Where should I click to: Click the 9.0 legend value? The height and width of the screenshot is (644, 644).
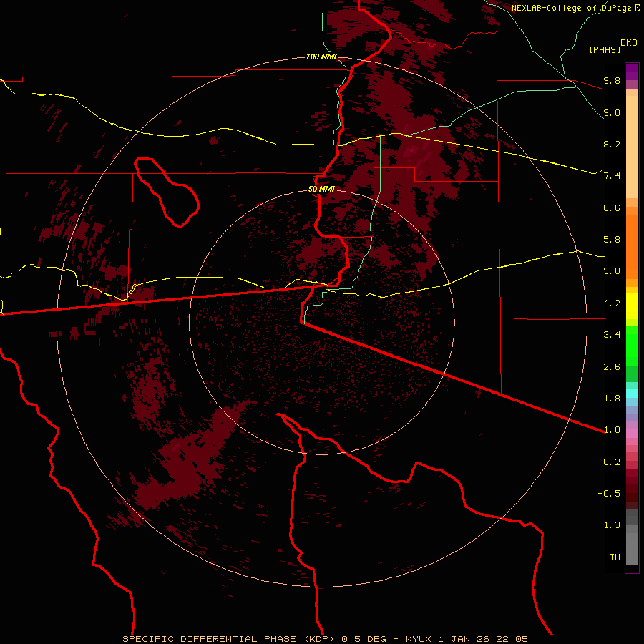coord(612,112)
